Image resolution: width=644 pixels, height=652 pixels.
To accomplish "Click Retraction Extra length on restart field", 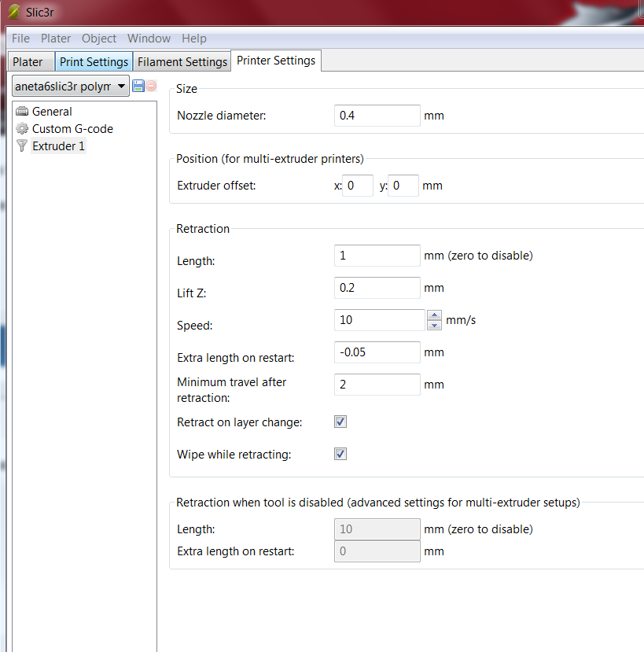I will tap(377, 352).
